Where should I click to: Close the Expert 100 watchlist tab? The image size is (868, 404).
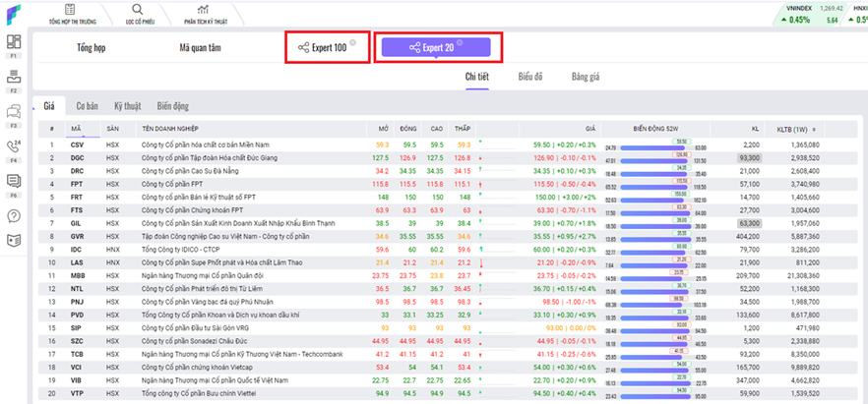[352, 42]
